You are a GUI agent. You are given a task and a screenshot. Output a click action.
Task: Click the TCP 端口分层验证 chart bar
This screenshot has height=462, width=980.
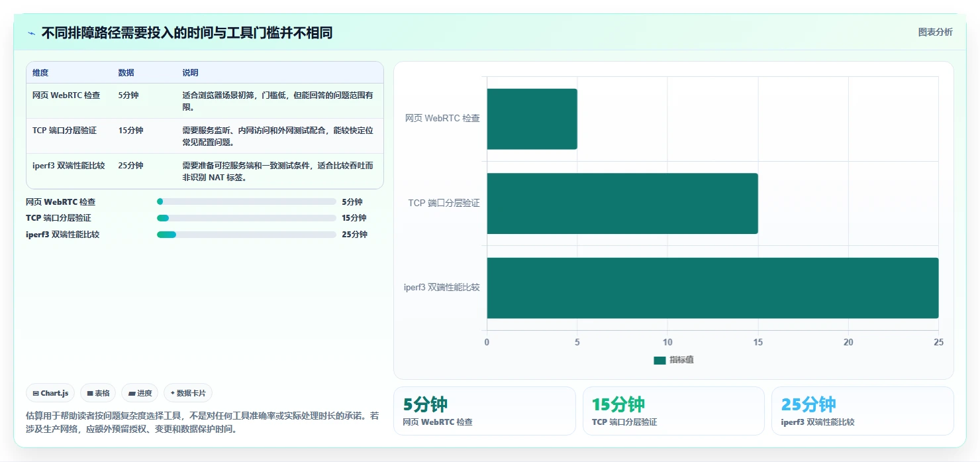coord(622,203)
